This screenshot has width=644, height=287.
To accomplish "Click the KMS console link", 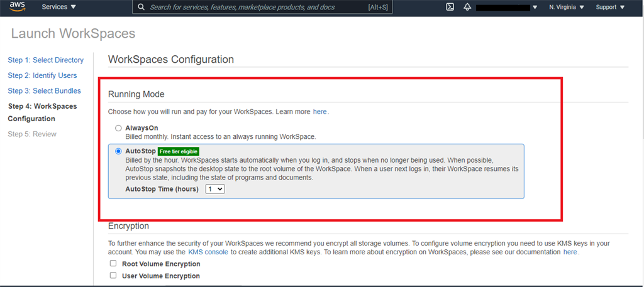I will [x=208, y=252].
